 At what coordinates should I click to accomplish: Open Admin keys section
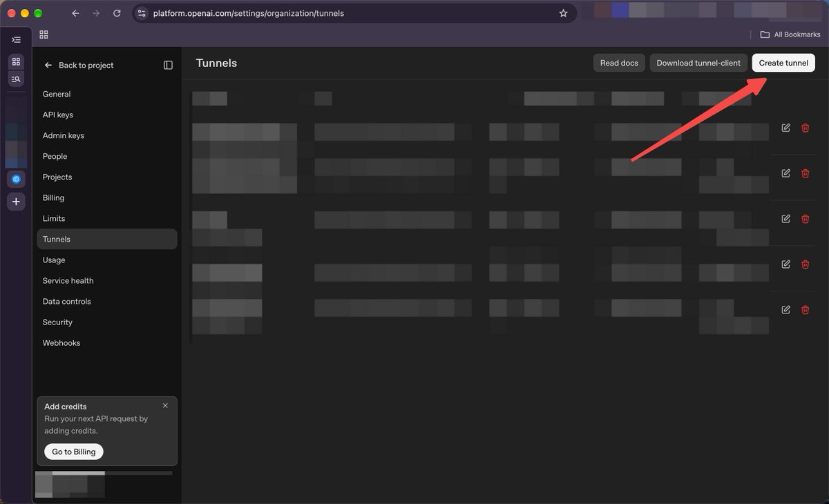point(107,135)
